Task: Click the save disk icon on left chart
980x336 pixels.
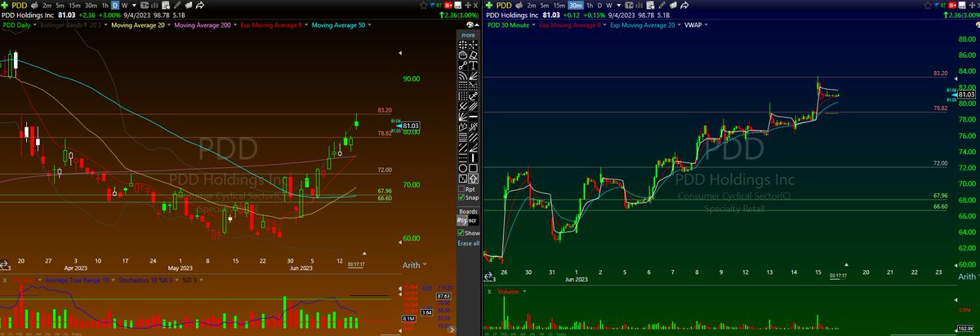Action: point(457,6)
